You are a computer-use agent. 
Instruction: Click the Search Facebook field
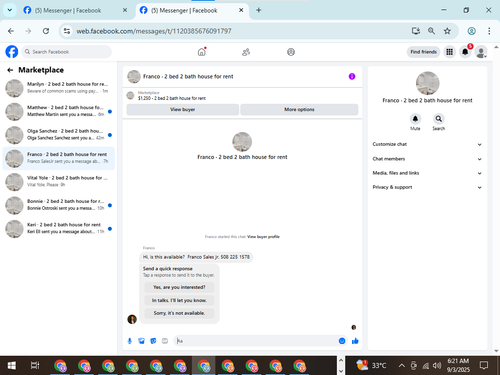pyautogui.click(x=67, y=52)
